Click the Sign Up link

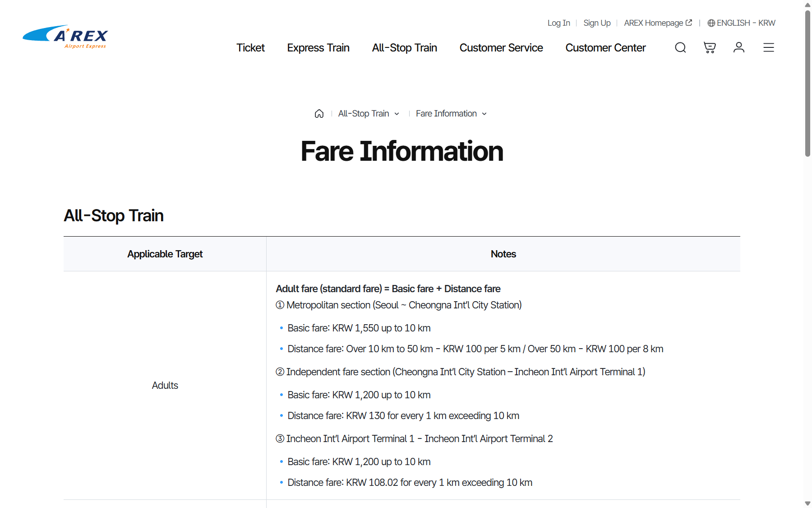click(x=597, y=23)
